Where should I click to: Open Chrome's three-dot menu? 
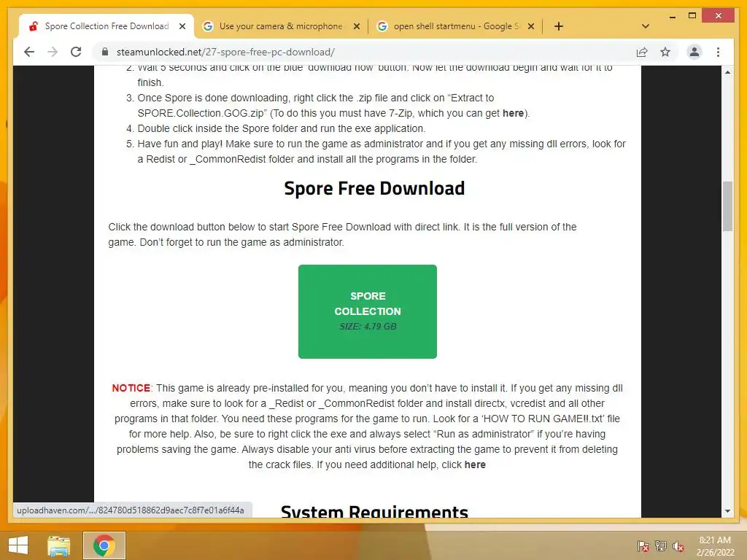pos(718,52)
